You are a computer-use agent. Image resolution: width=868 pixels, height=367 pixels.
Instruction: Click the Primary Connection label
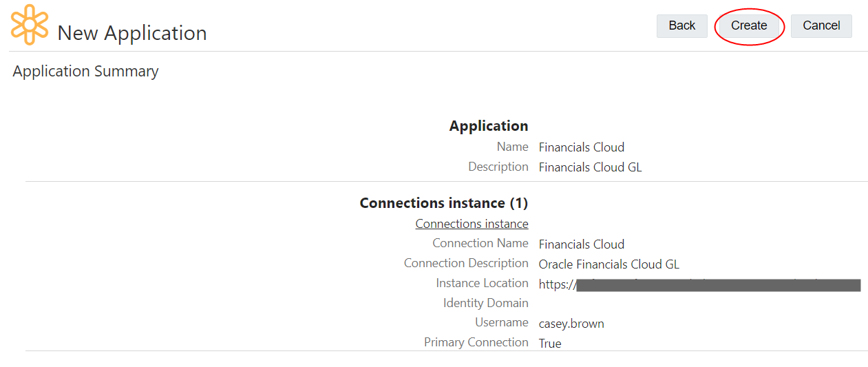(x=476, y=342)
